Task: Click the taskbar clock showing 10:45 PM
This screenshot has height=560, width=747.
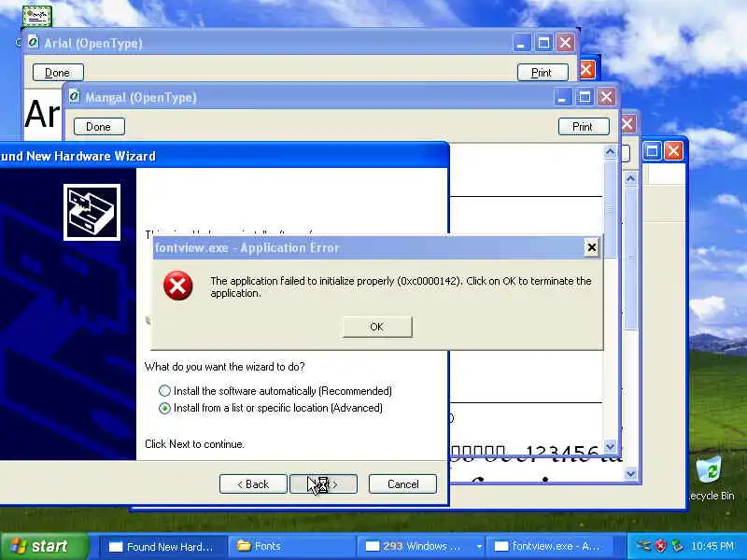Action: (x=712, y=546)
